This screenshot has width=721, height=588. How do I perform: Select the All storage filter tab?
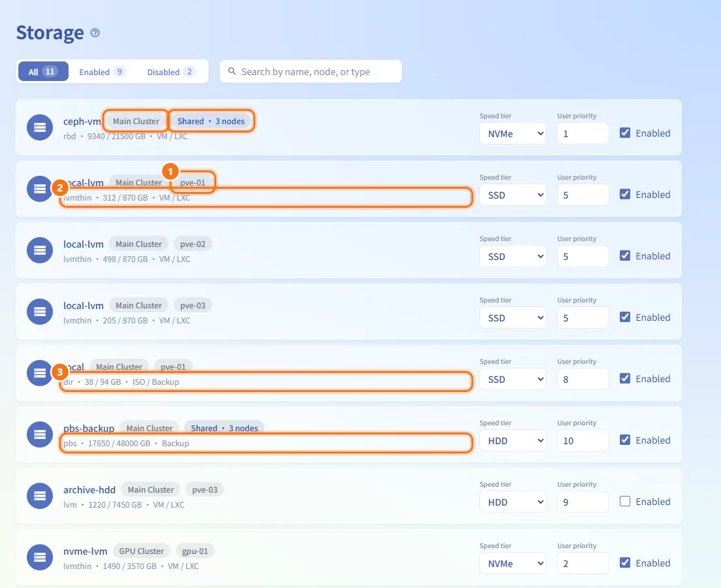coord(43,72)
